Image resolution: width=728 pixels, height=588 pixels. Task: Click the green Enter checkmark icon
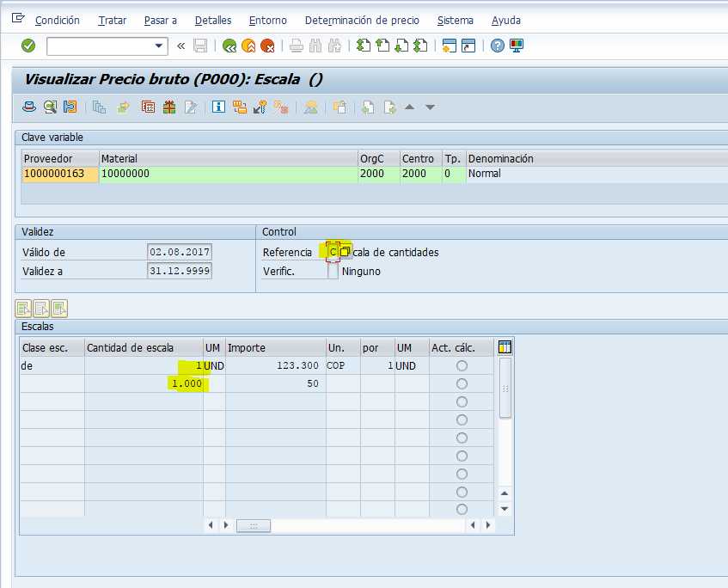tap(28, 46)
